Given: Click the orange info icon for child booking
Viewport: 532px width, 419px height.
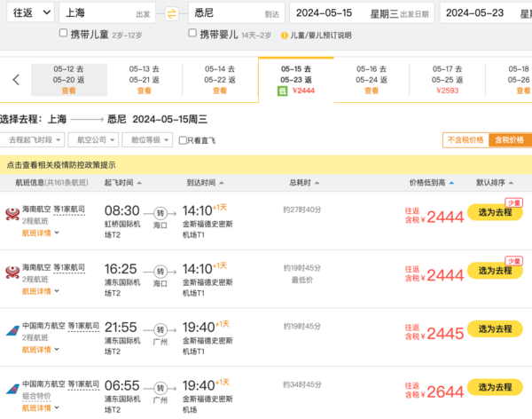Looking at the screenshot, I should tap(285, 36).
